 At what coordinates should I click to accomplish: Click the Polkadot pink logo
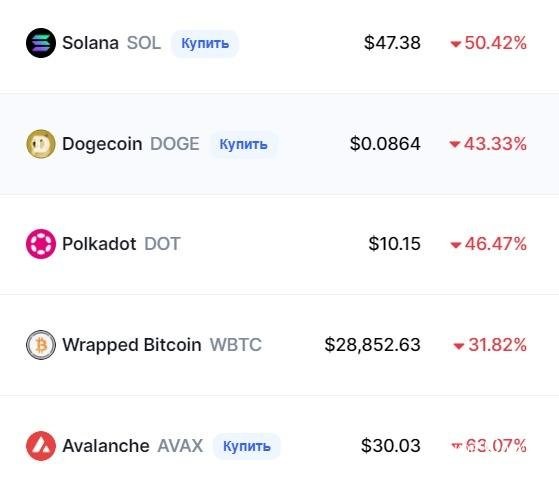pyautogui.click(x=41, y=244)
